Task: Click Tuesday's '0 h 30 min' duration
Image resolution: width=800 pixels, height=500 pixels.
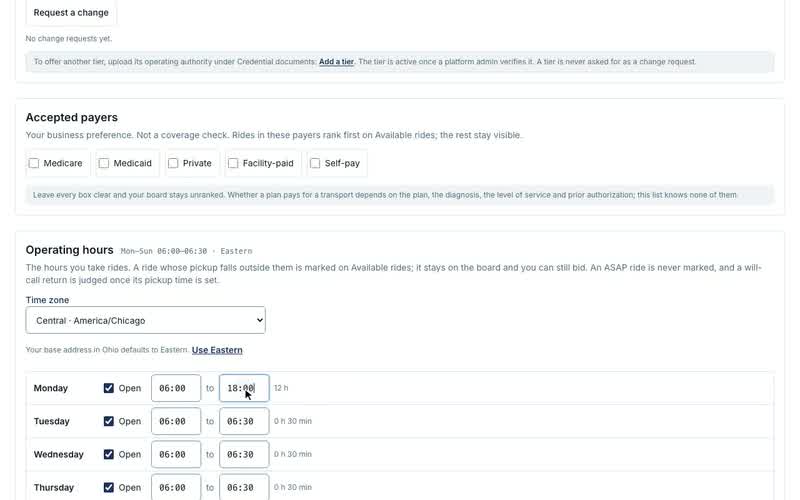Action: tap(293, 421)
